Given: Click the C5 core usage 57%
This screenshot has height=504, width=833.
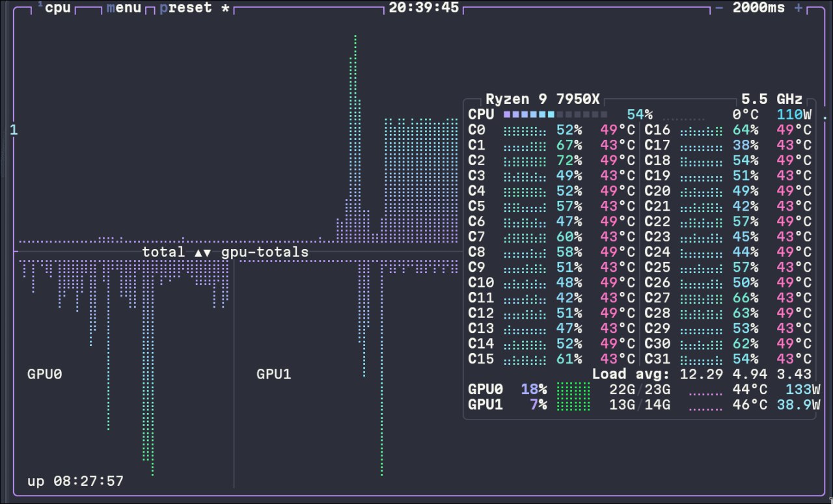Looking at the screenshot, I should [x=569, y=207].
